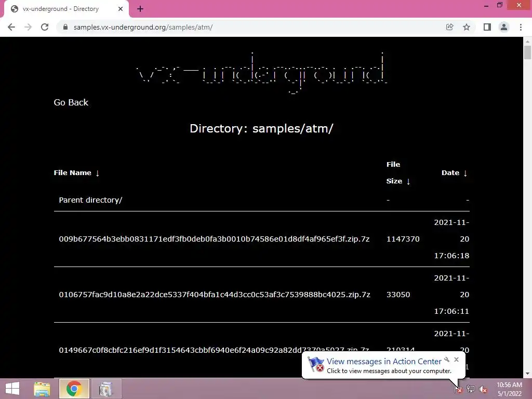The width and height of the screenshot is (532, 399).
Task: Open the Windows Start button
Action: [12, 389]
